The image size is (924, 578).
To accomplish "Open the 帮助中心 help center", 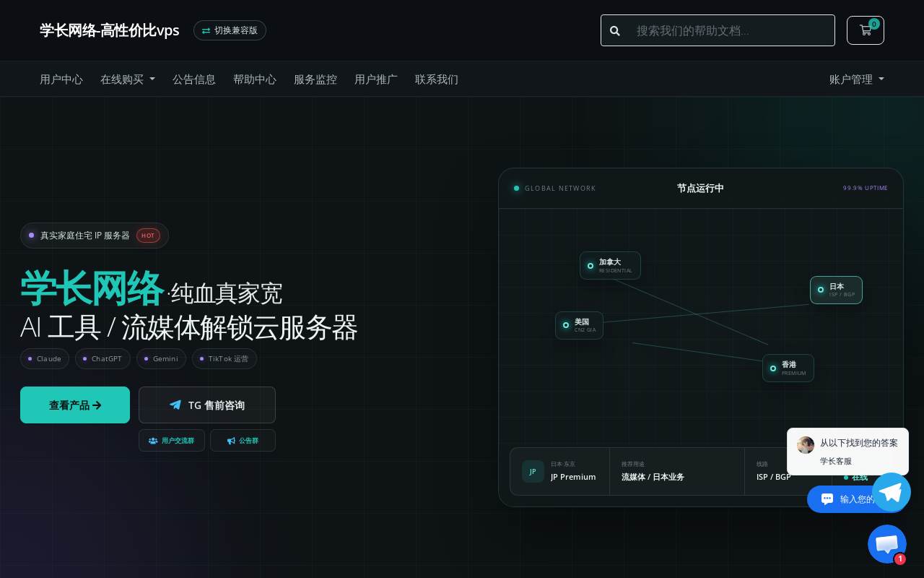I will tap(255, 79).
